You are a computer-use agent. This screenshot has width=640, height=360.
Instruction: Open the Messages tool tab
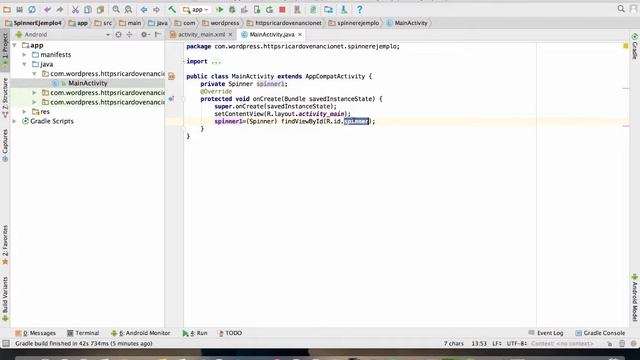point(36,333)
